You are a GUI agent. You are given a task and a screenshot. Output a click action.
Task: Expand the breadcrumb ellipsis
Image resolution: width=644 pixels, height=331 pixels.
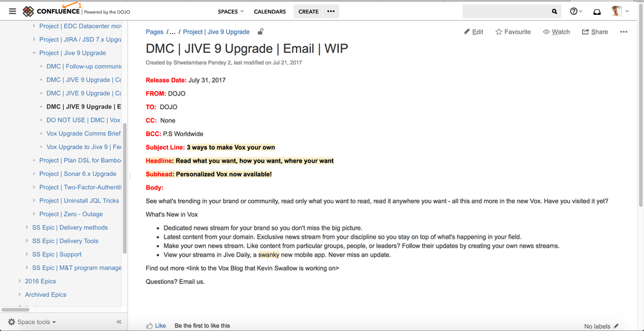click(173, 32)
